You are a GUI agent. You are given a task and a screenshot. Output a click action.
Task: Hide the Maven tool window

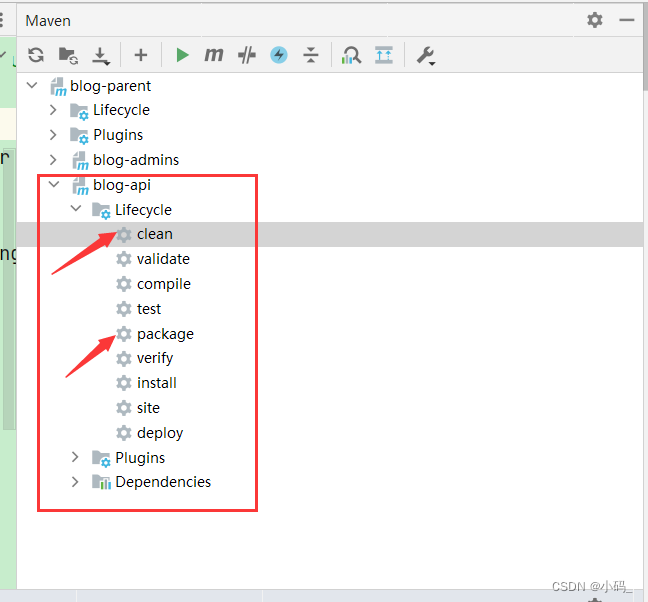point(627,20)
